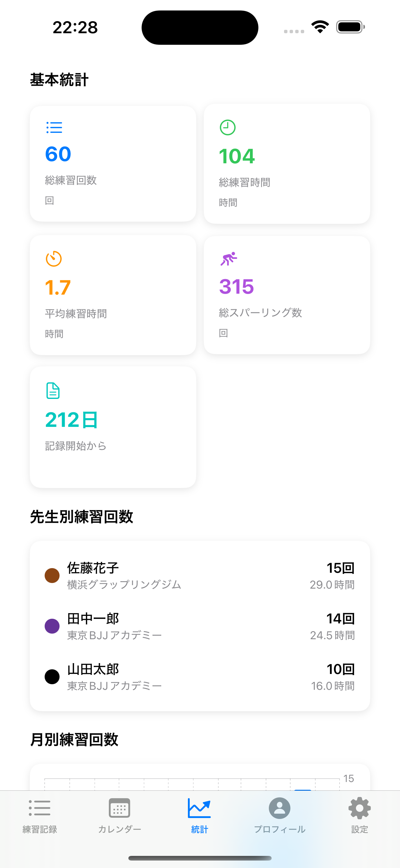Select the 田中一郎 instructor name

tap(93, 619)
